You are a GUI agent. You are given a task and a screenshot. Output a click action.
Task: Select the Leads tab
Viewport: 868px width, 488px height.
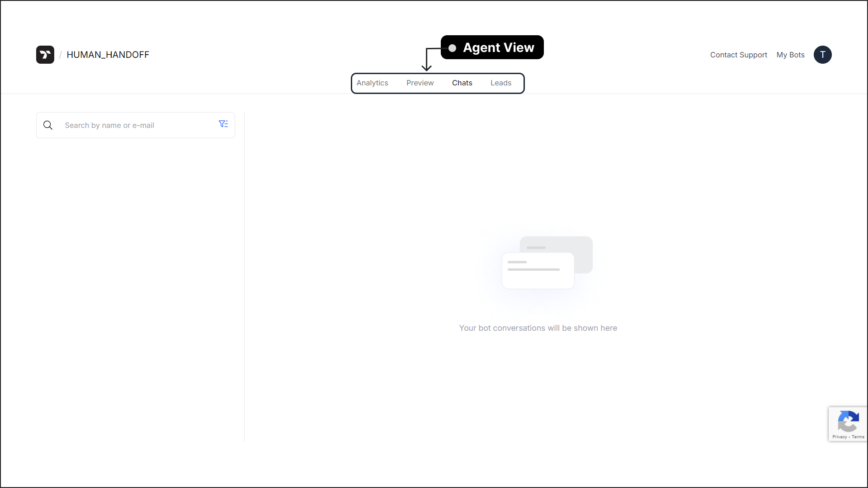tap(501, 82)
